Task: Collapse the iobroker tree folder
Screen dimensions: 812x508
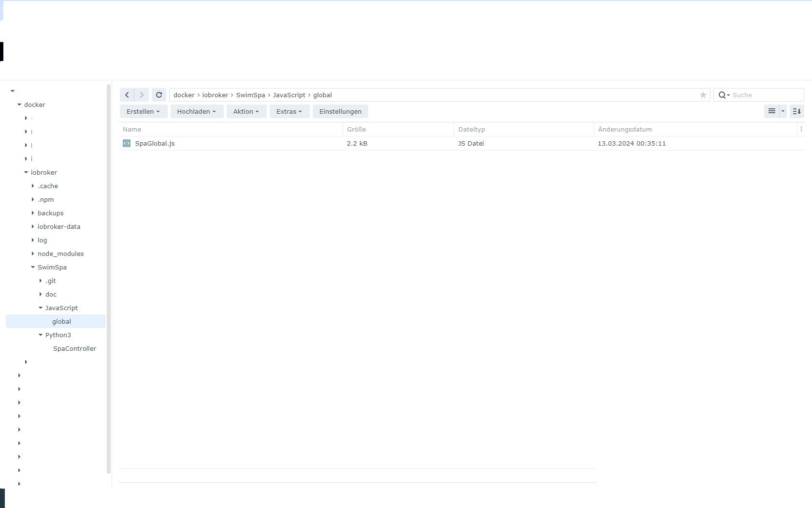Action: pos(26,172)
